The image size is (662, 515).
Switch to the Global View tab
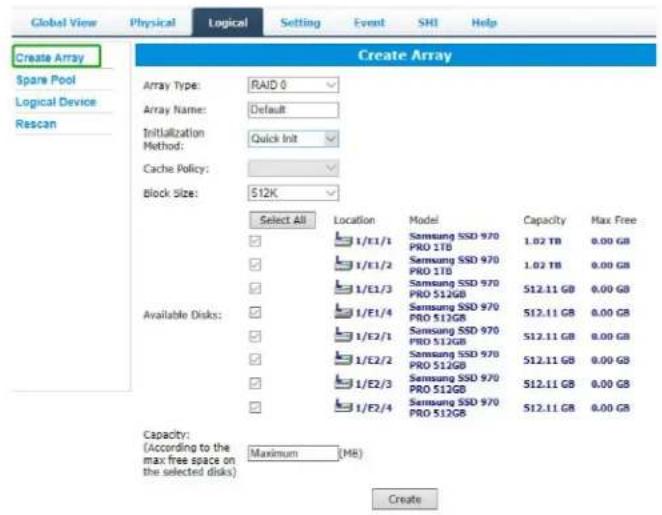coord(64,22)
